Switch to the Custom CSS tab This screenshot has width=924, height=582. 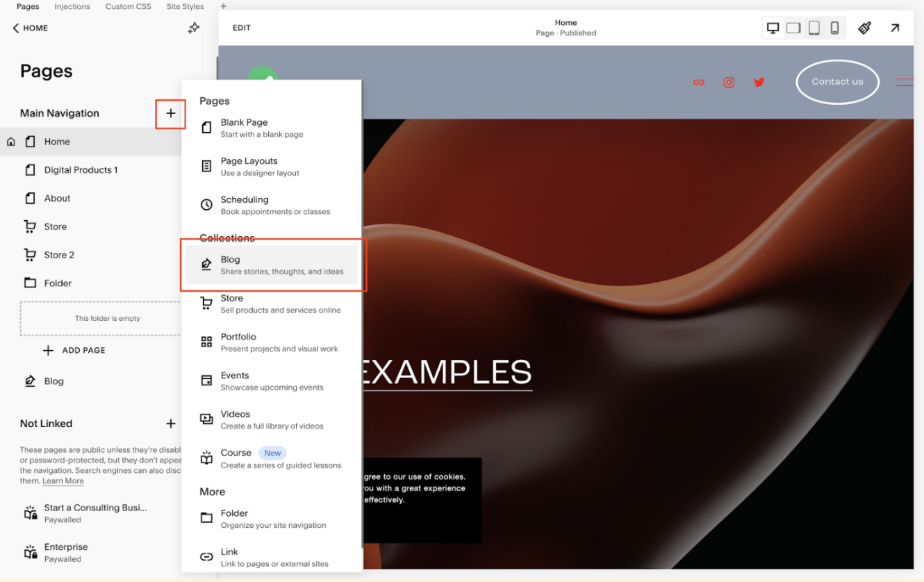click(x=128, y=6)
